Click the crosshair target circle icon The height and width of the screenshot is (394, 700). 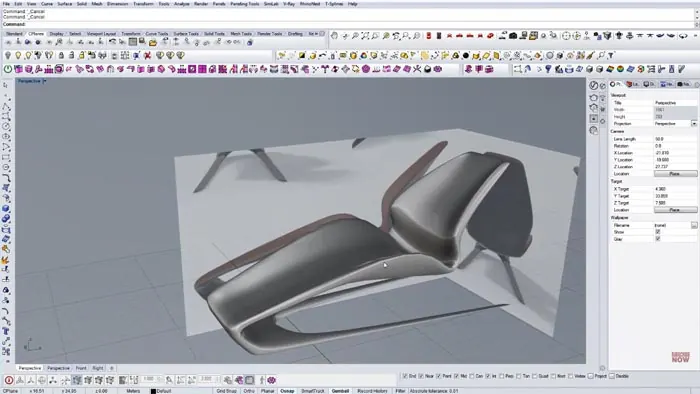point(566,36)
